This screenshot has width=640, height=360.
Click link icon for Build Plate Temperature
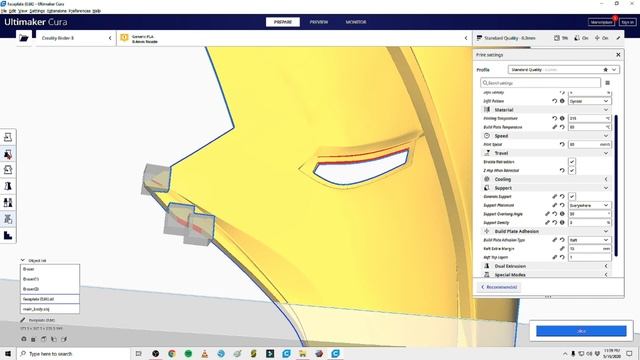[x=555, y=127]
